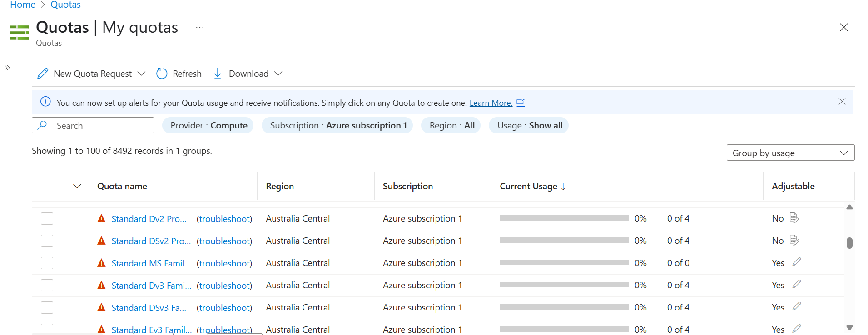Viewport: 868px width, 335px height.
Task: Click the Download arrow icon
Action: coord(218,74)
